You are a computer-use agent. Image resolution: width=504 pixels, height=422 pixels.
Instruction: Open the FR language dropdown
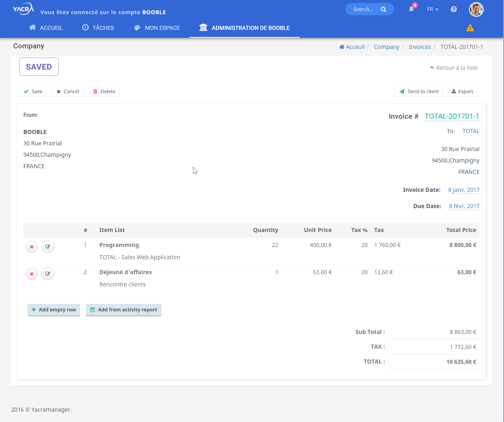[x=433, y=9]
